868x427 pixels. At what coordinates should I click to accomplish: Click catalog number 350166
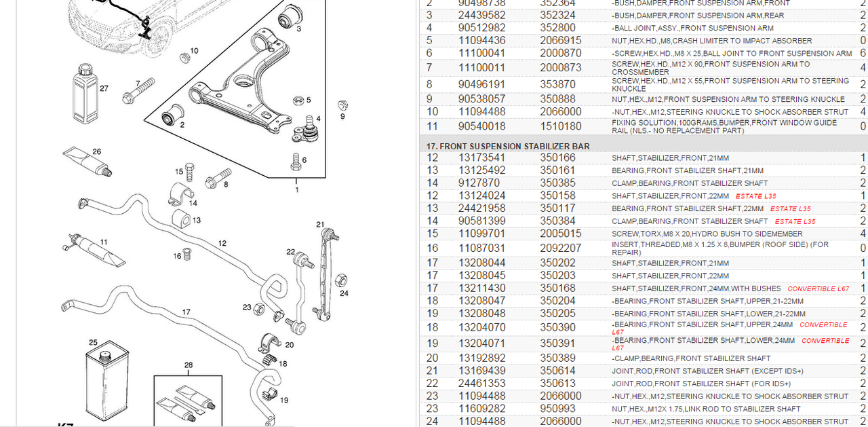point(557,157)
